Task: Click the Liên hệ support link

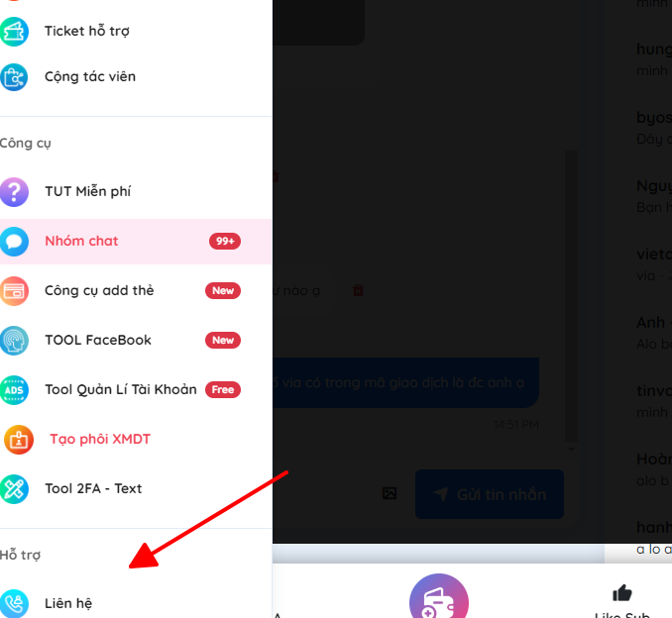Action: [x=68, y=603]
